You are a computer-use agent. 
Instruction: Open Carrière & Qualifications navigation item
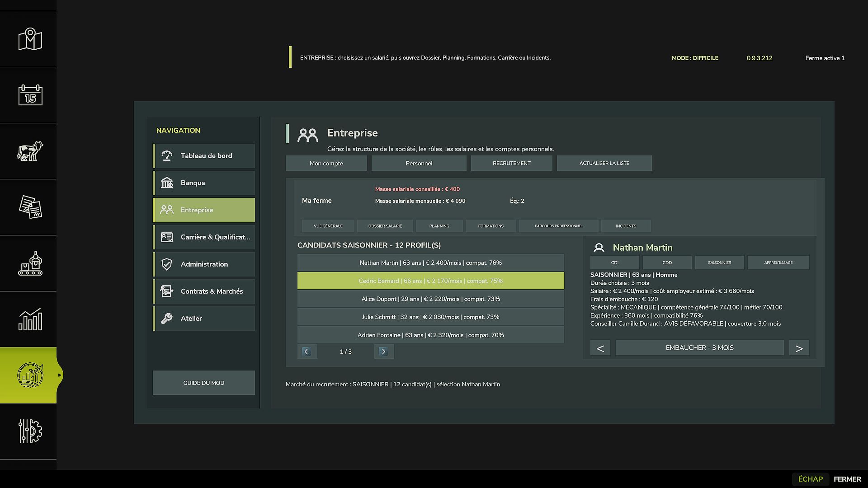pyautogui.click(x=204, y=237)
